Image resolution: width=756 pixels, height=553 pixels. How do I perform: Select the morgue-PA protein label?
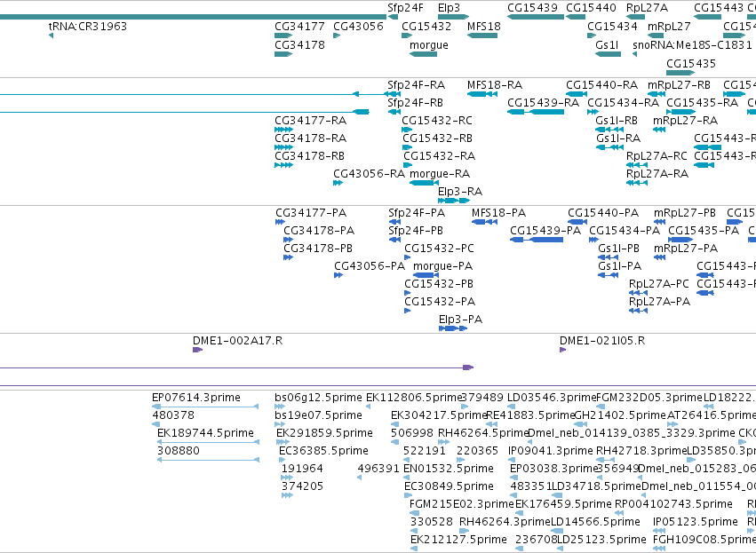click(x=442, y=266)
